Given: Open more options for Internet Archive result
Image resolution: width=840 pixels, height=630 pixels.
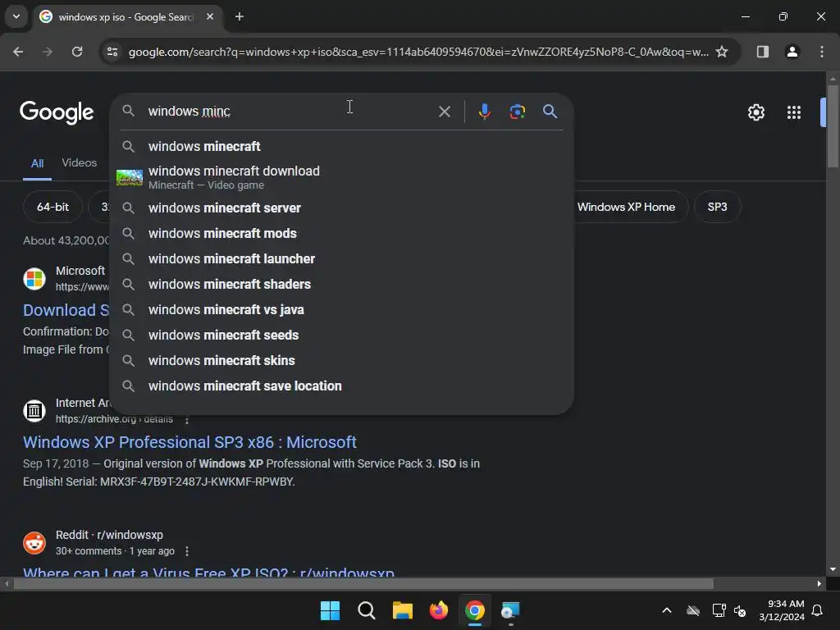Looking at the screenshot, I should pyautogui.click(x=187, y=419).
